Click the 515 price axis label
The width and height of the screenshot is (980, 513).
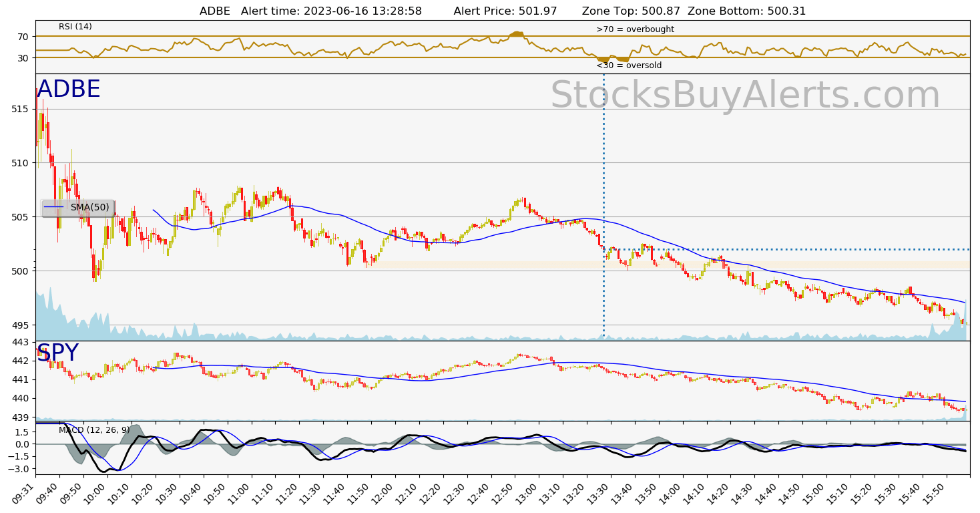21,109
